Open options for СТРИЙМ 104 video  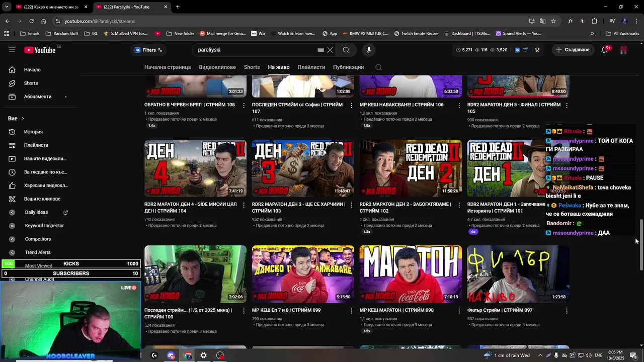(244, 205)
